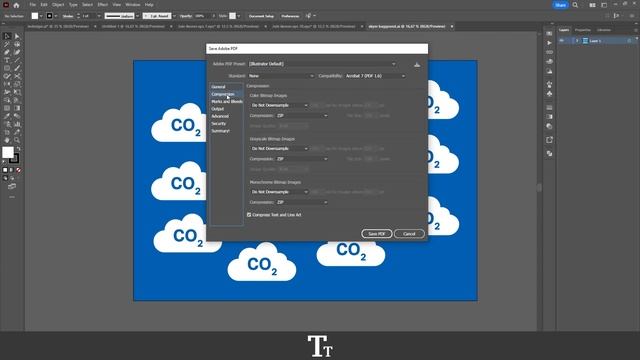Select Summary section in dialog

220,131
